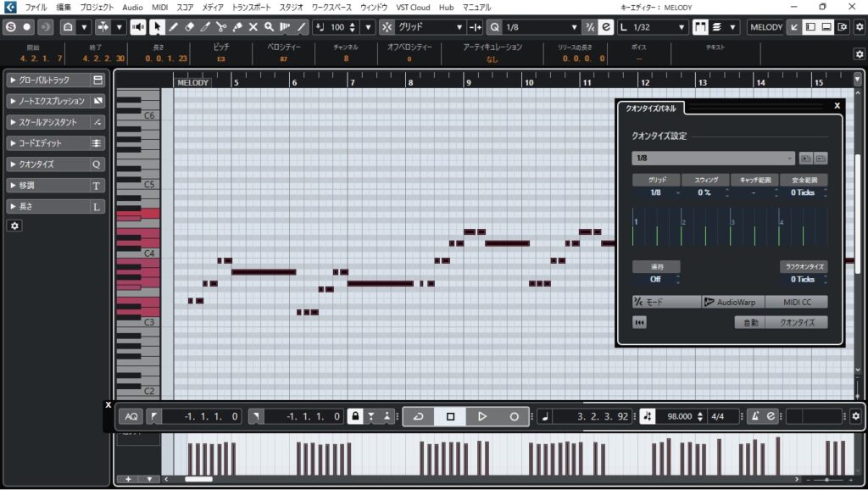This screenshot has width=868, height=490.
Task: Toggle acoustic feedback speaker button
Action: point(137,27)
